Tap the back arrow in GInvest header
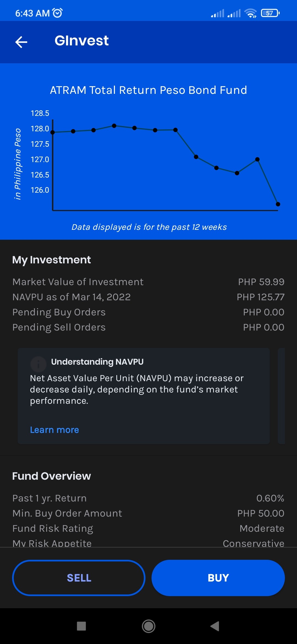 coord(21,42)
